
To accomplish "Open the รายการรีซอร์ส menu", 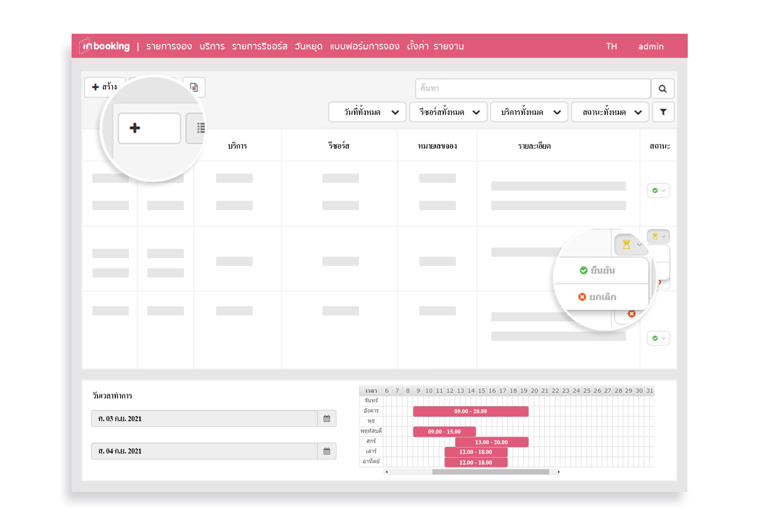I will coord(260,46).
